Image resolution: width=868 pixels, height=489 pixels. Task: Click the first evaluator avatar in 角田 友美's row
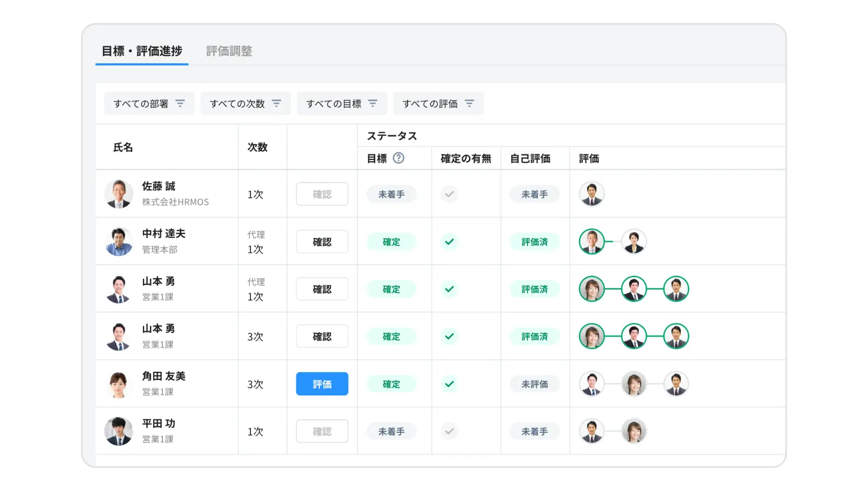pyautogui.click(x=592, y=384)
